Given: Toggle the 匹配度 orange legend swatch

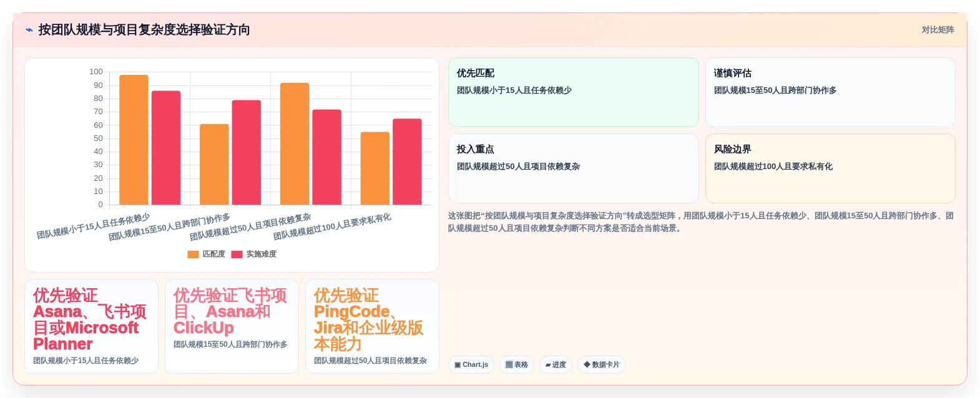Looking at the screenshot, I should (193, 255).
